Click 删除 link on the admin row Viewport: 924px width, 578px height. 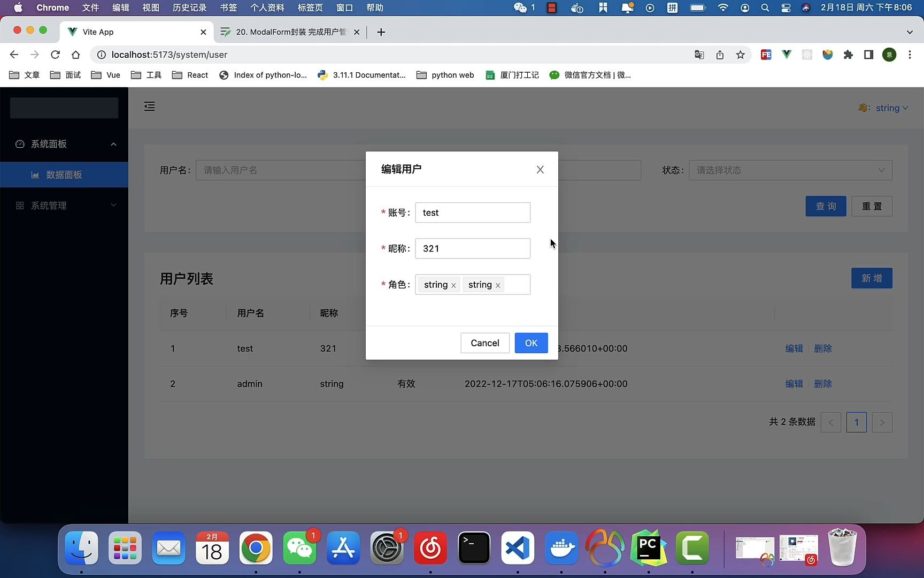(823, 384)
